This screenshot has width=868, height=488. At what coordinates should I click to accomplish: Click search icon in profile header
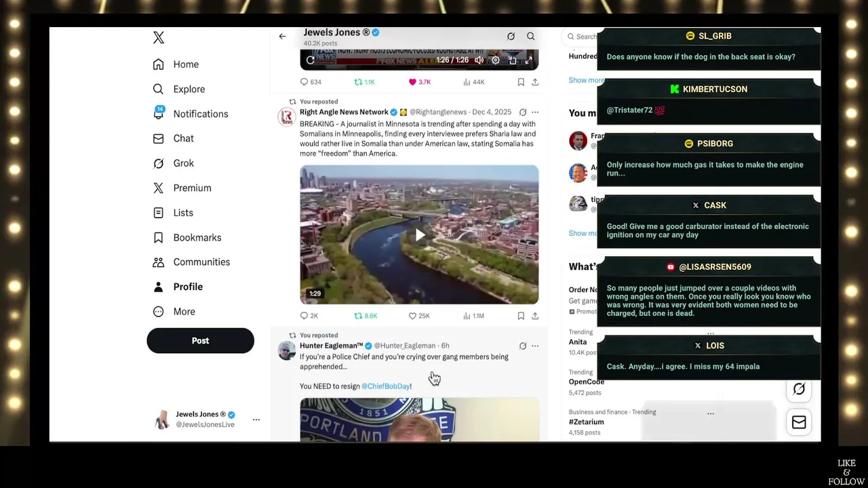tap(531, 37)
